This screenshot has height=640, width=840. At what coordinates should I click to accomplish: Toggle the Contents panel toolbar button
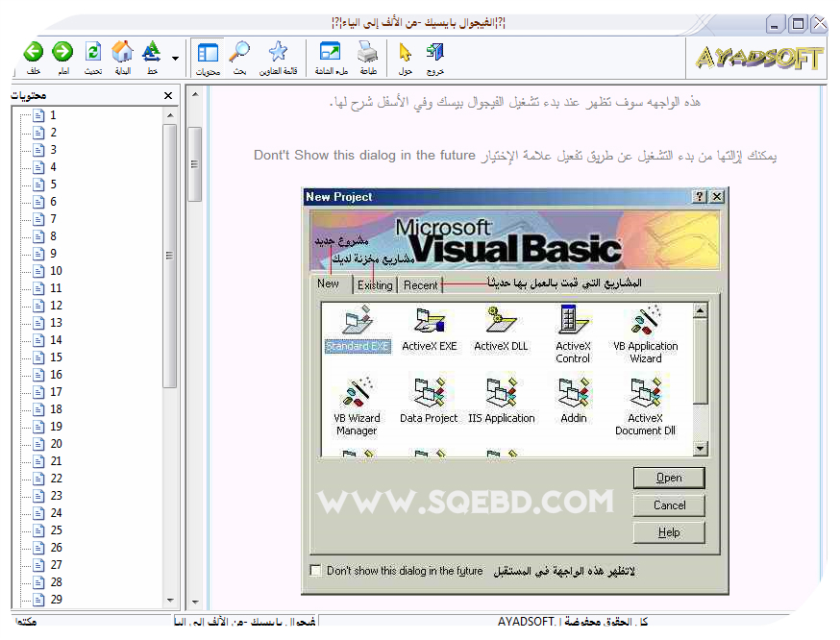pyautogui.click(x=208, y=53)
